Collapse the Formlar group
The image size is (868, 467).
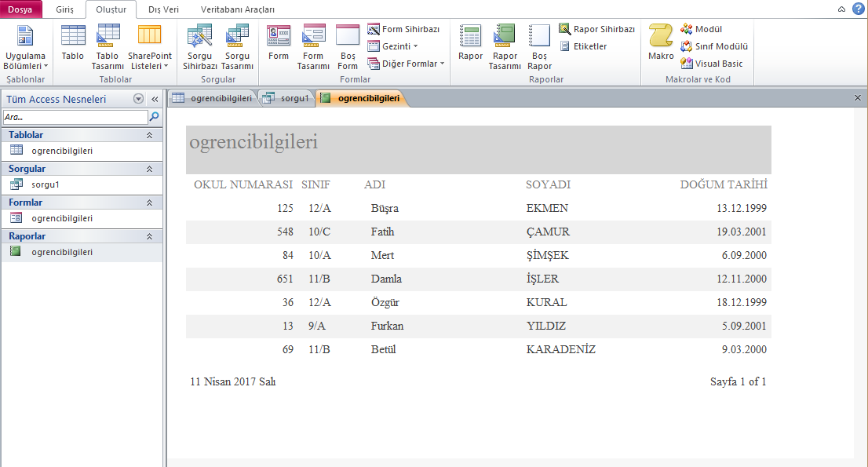point(149,202)
